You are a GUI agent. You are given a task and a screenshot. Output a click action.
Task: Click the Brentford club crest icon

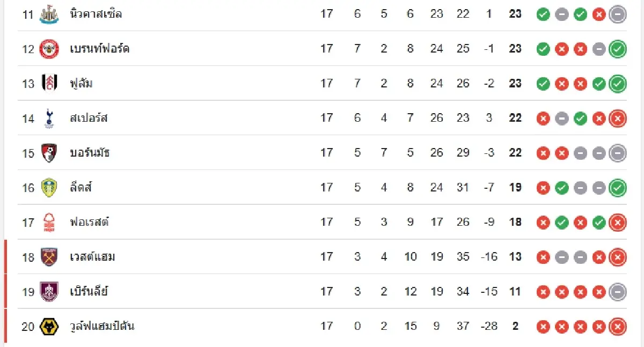(x=49, y=49)
